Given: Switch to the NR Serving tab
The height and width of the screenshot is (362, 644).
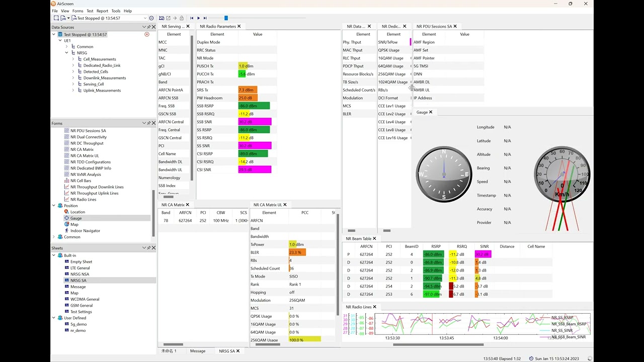Looking at the screenshot, I should coord(173,26).
